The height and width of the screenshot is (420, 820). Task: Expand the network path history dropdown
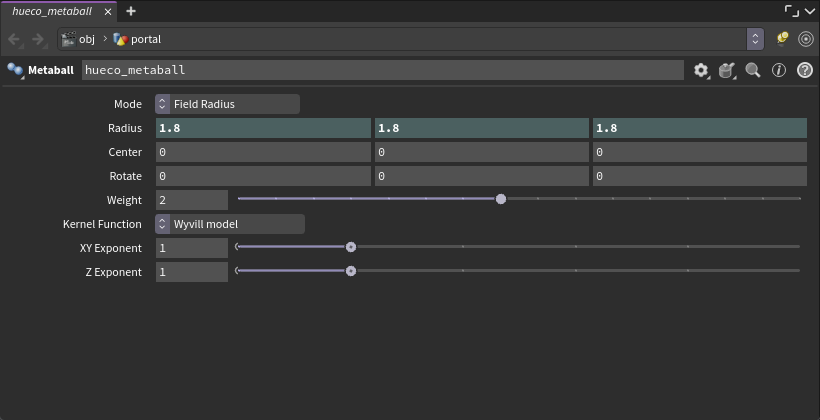click(755, 39)
